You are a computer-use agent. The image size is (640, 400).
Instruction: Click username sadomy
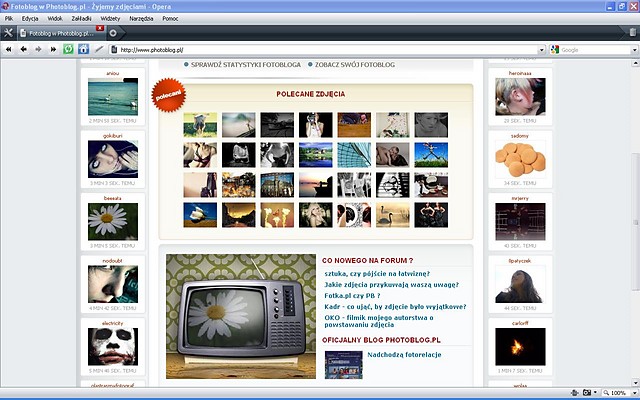[520, 136]
